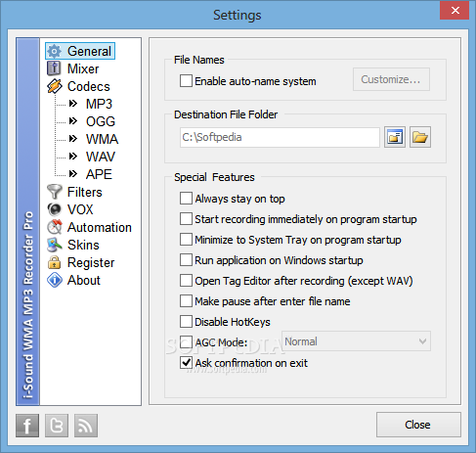476x453 pixels.
Task: Browse for destination folder icon
Action: (x=395, y=137)
